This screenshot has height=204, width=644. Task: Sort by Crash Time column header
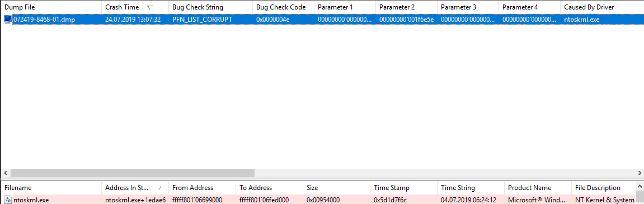point(135,7)
